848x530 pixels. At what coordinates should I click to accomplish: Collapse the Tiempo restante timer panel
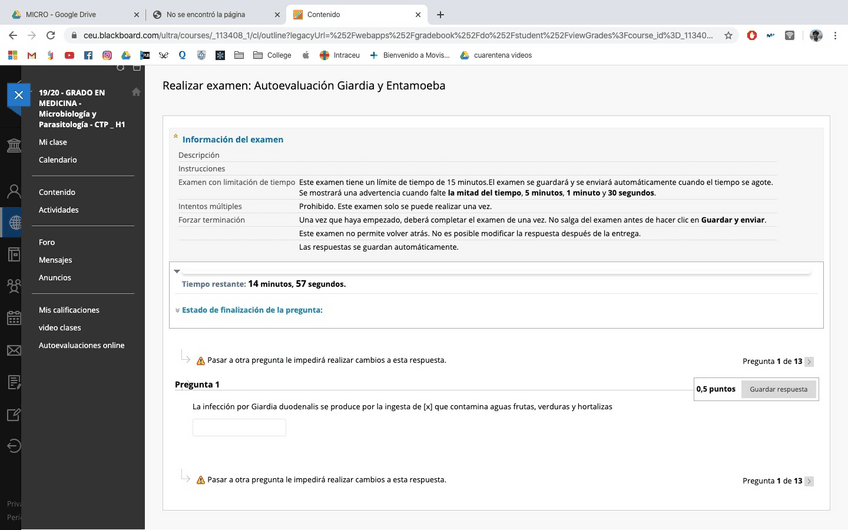[x=177, y=271]
